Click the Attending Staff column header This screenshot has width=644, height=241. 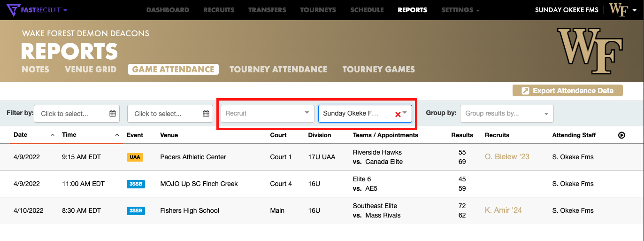point(574,135)
